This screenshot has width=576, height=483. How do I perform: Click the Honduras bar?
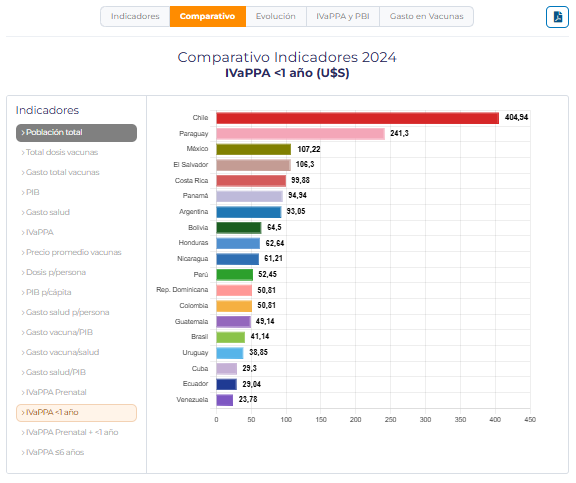(238, 243)
